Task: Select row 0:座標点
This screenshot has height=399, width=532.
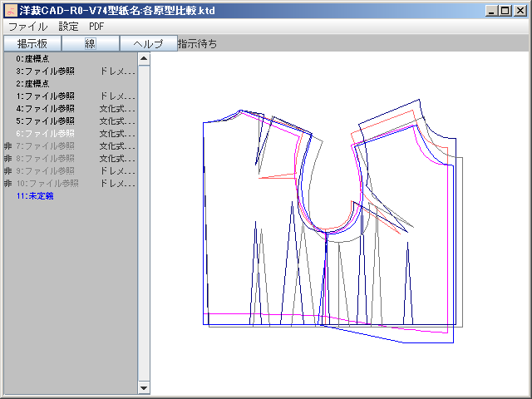Action: pyautogui.click(x=71, y=59)
